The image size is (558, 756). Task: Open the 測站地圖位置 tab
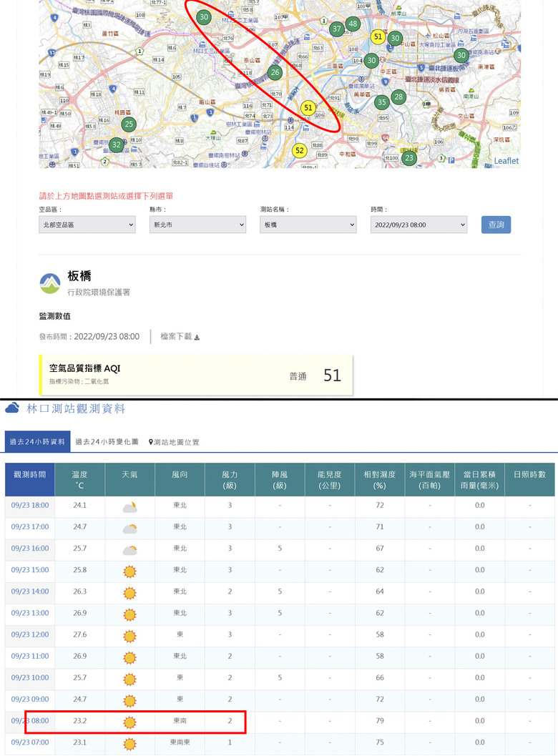pos(174,442)
